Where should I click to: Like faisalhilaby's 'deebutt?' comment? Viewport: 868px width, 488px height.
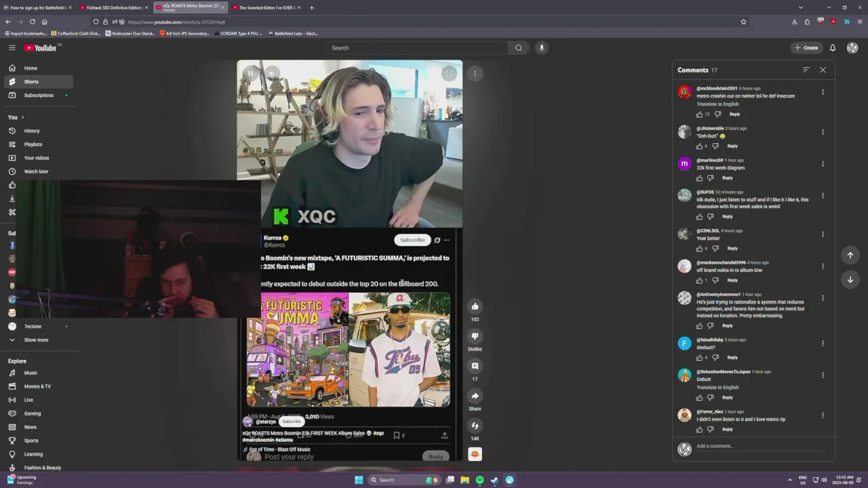pyautogui.click(x=699, y=357)
